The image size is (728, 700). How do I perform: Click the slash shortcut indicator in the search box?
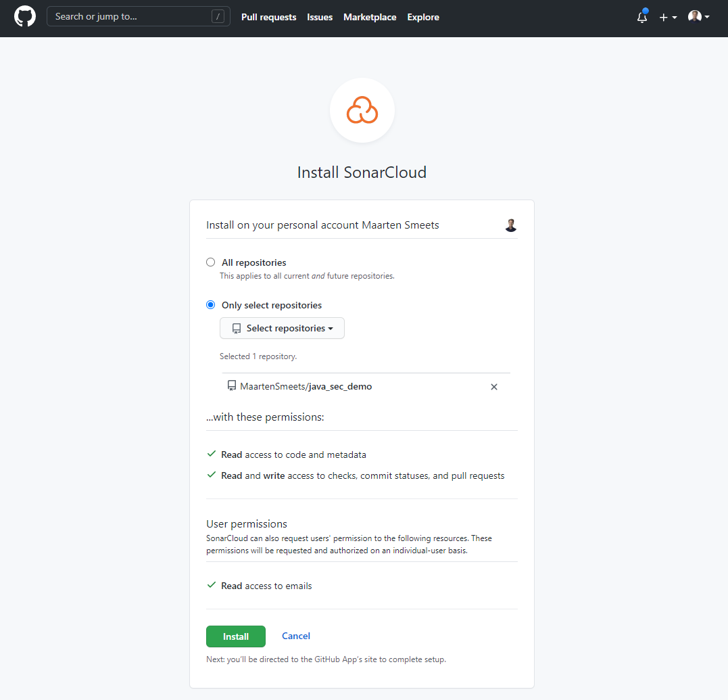pyautogui.click(x=218, y=16)
